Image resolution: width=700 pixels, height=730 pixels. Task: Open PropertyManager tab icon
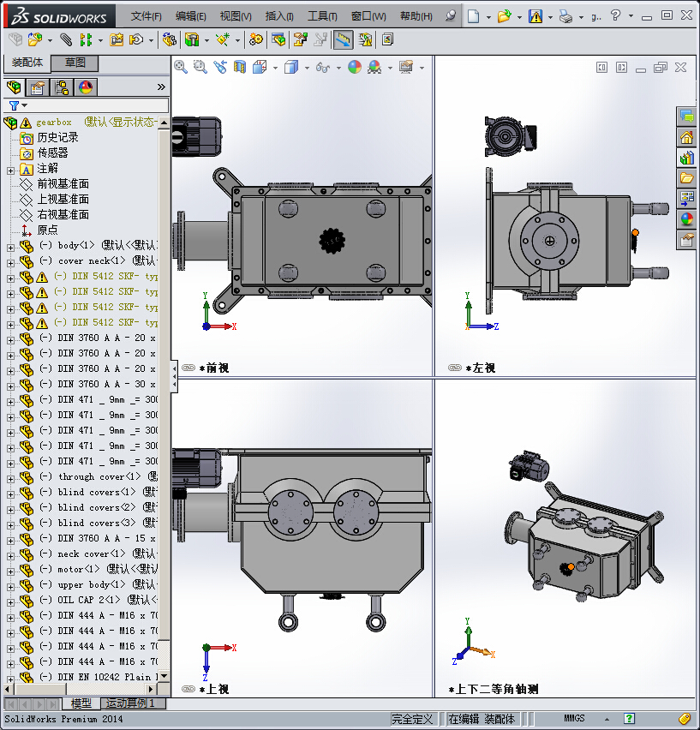tap(37, 87)
